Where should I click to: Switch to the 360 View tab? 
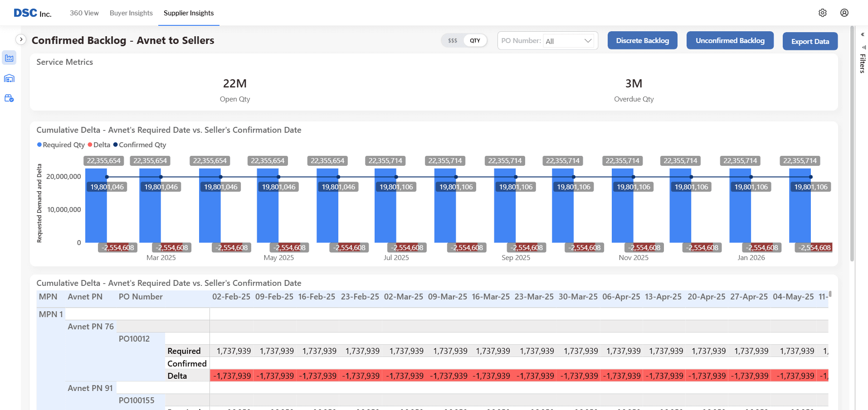tap(84, 13)
